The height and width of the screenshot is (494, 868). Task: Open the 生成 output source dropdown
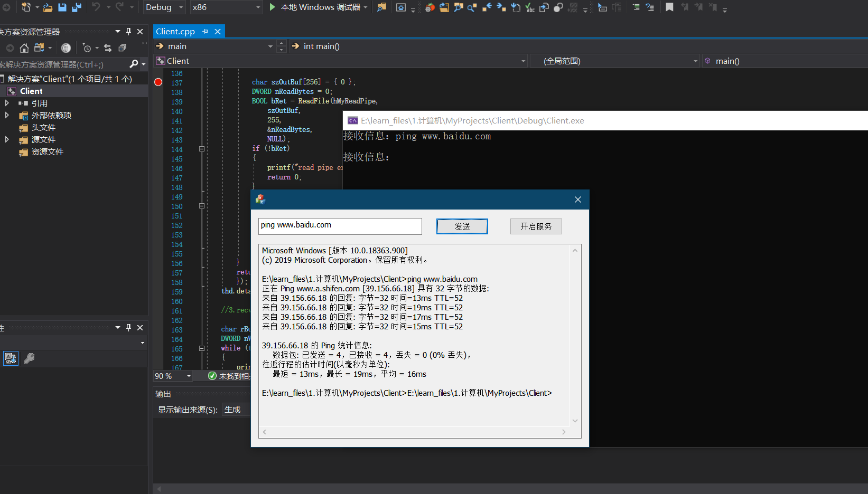point(236,410)
